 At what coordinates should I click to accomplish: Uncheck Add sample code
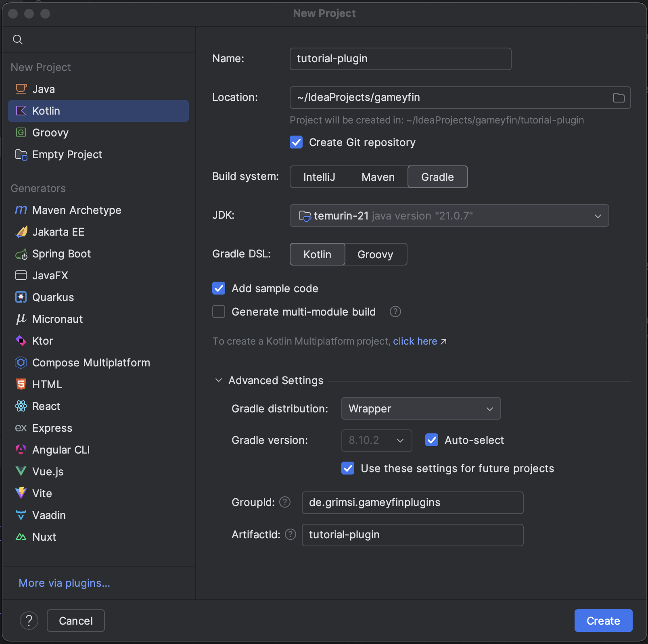219,288
